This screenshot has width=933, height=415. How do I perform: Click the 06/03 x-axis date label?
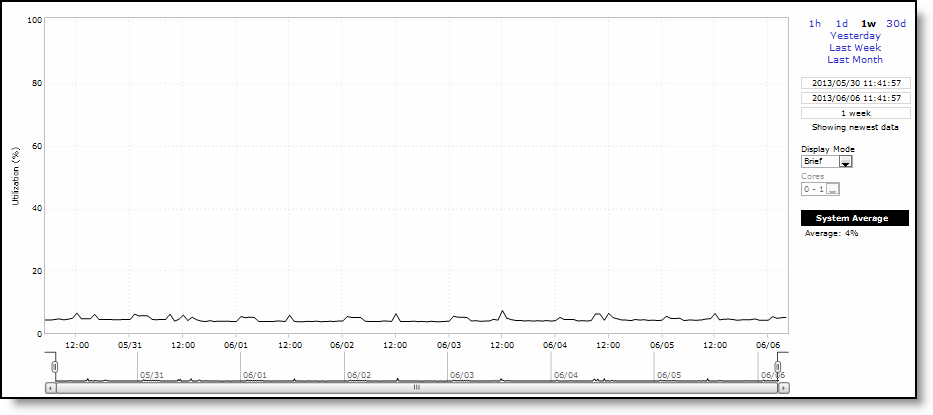tap(449, 344)
